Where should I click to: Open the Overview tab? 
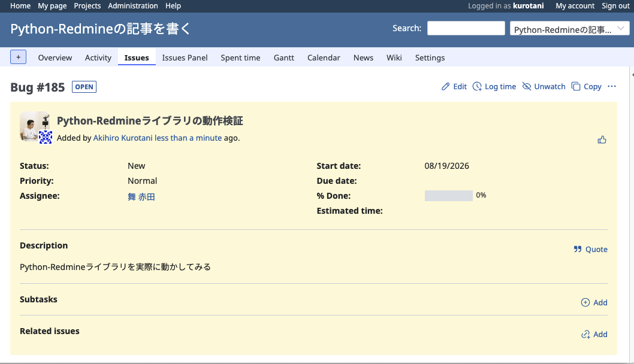click(x=55, y=57)
